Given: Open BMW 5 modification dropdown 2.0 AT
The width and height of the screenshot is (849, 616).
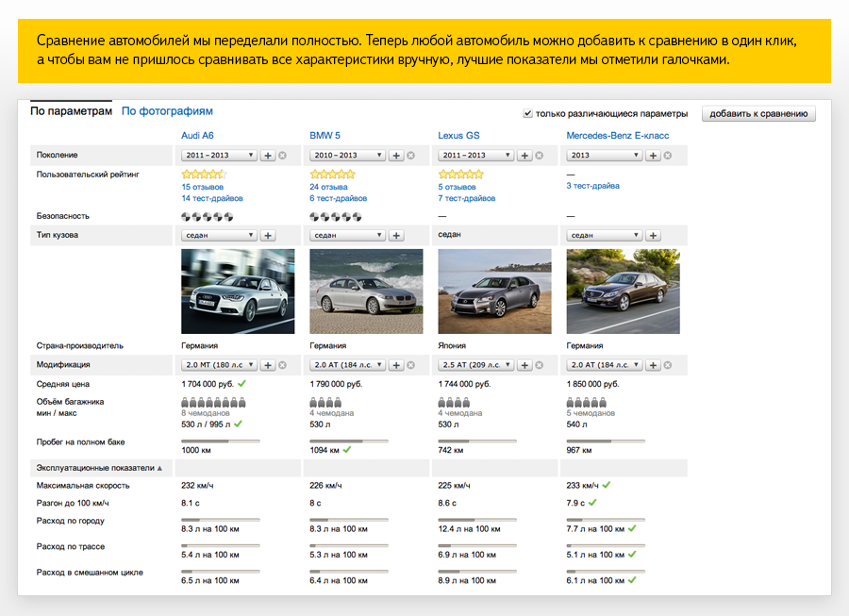Looking at the screenshot, I should click(x=347, y=365).
